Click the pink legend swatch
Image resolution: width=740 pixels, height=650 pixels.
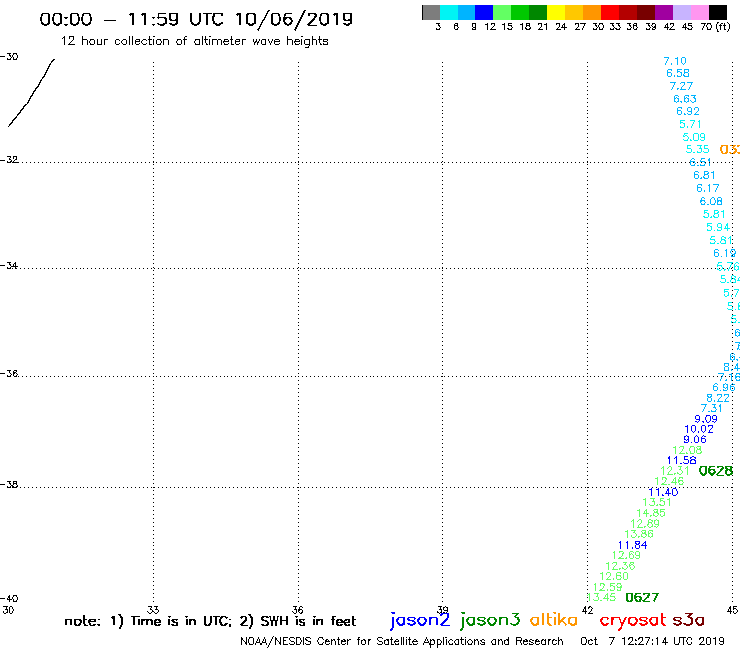(x=700, y=12)
